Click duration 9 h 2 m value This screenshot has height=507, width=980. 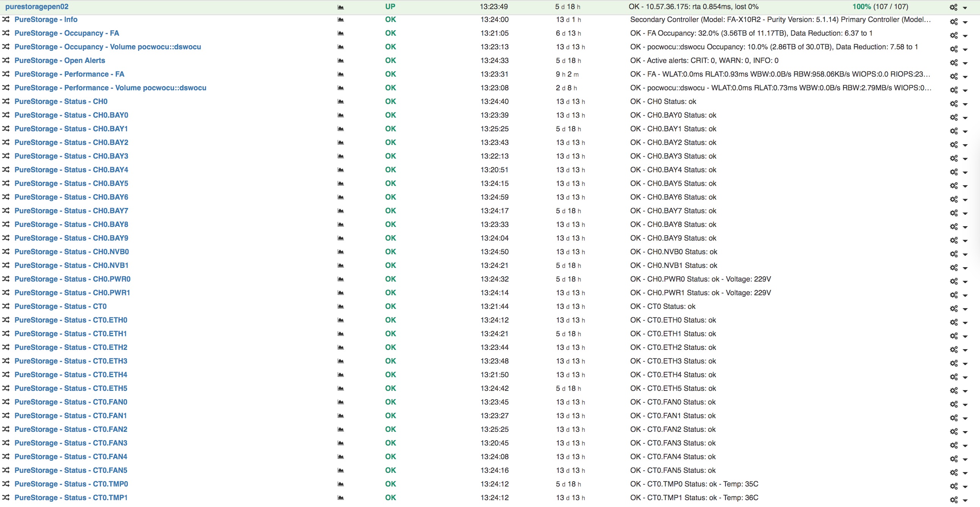tap(567, 74)
